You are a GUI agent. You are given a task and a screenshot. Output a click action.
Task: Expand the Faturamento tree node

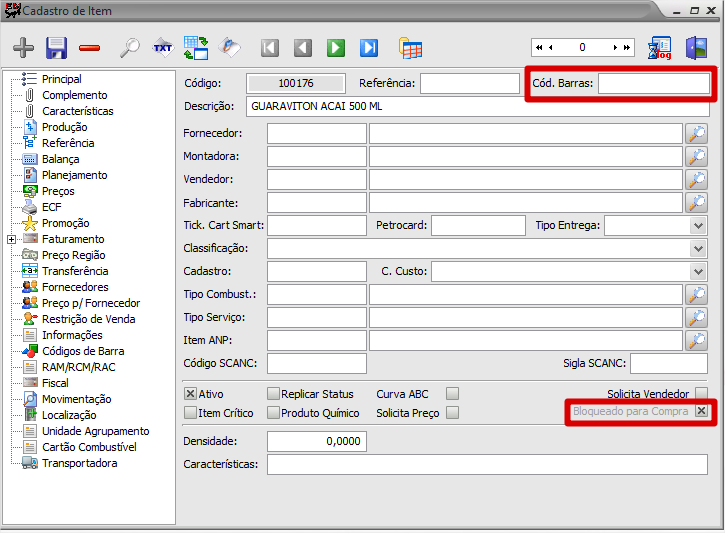[x=11, y=239]
